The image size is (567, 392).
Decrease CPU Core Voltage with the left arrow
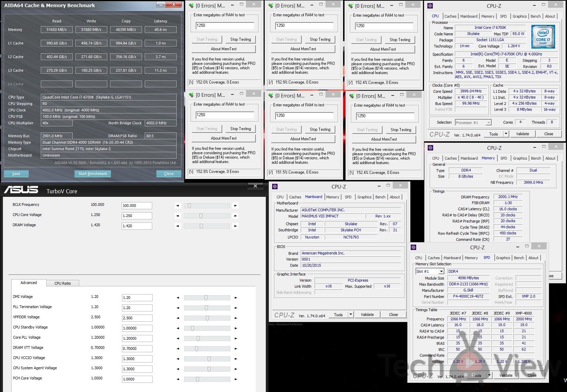coord(177,216)
